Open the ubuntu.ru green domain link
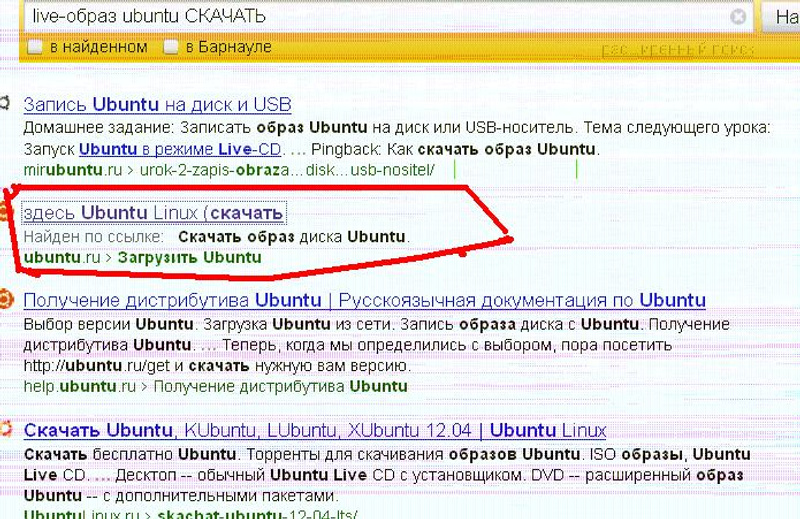This screenshot has width=800, height=519. (62, 257)
